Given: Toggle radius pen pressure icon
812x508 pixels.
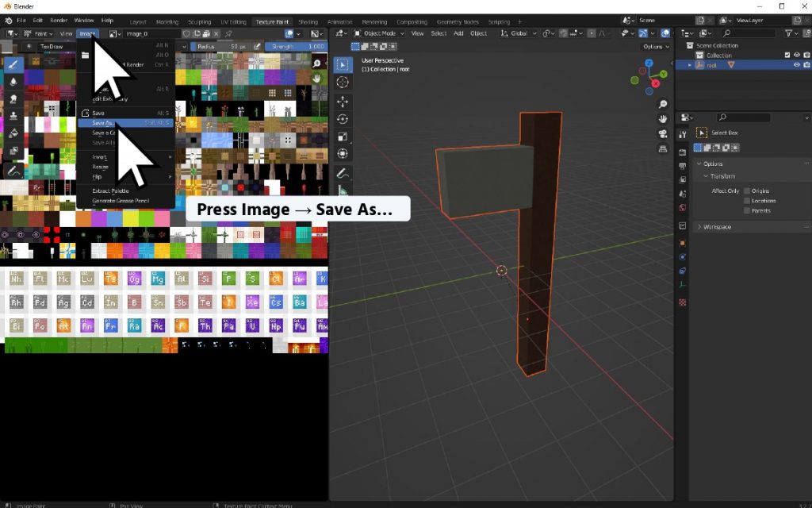Looking at the screenshot, I should point(257,46).
